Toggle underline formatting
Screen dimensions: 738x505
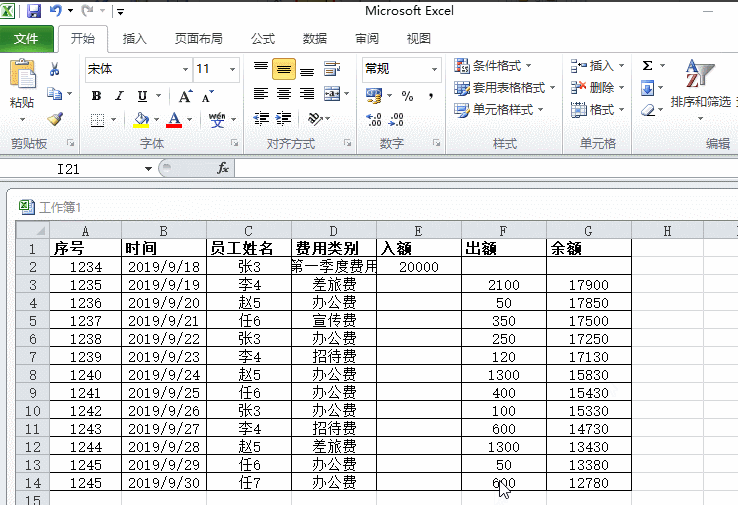(x=142, y=96)
